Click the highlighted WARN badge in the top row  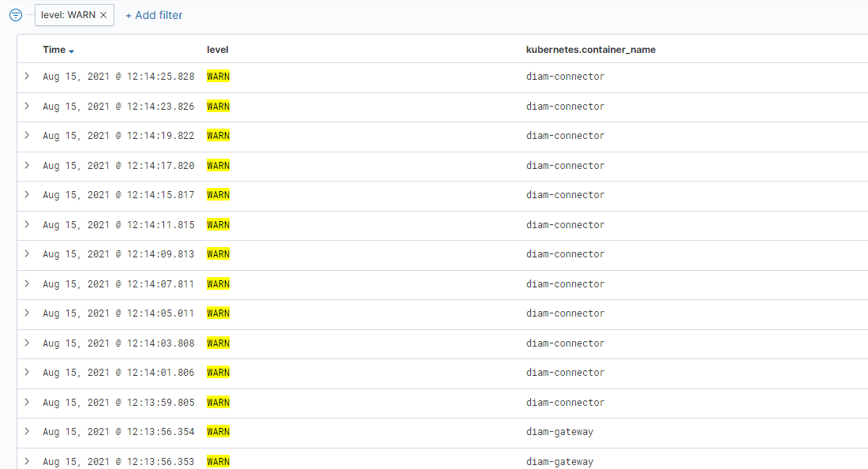(x=218, y=76)
